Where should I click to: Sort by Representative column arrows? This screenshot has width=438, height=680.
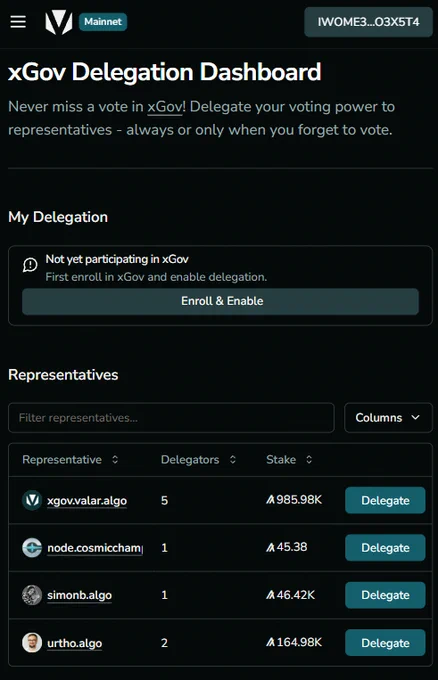(115, 459)
